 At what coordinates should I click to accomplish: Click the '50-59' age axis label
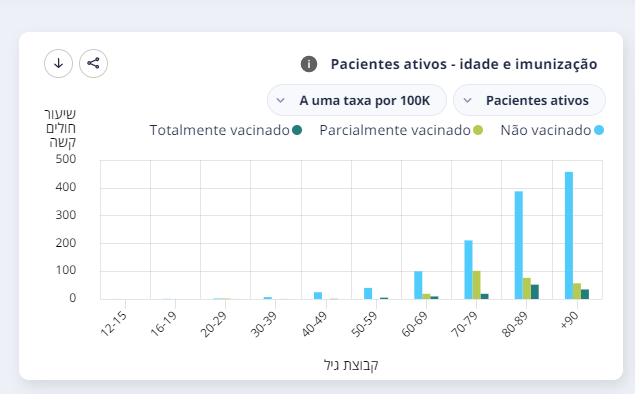click(x=365, y=325)
